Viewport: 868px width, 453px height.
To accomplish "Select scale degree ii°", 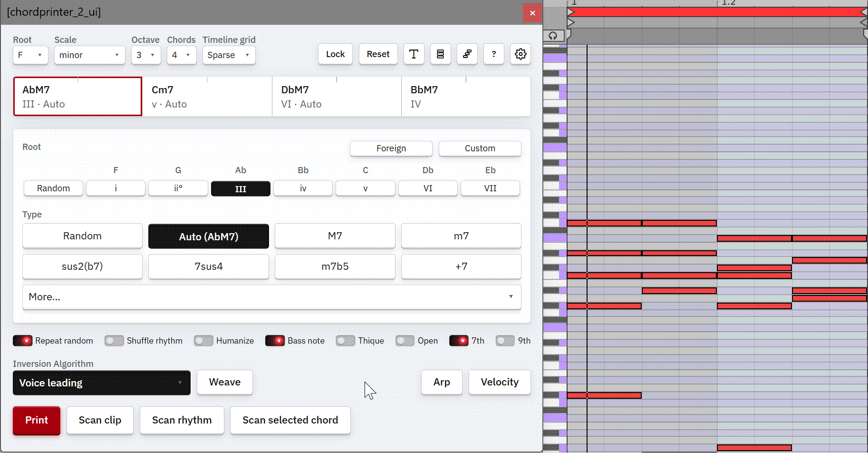I will point(178,188).
